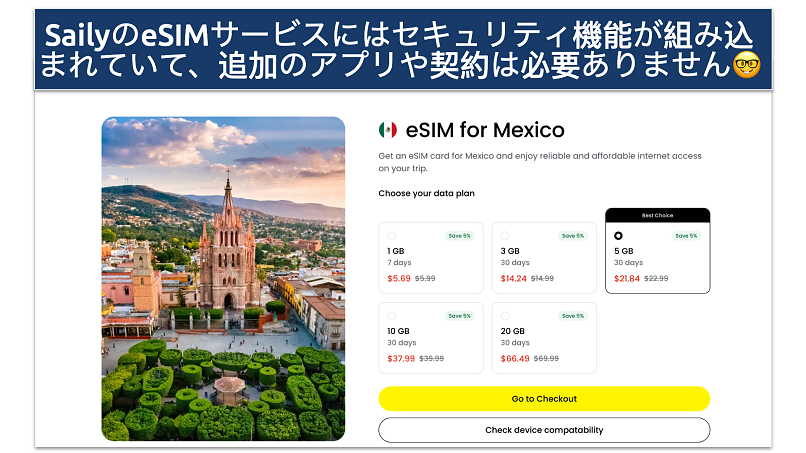
Task: Select the 5 GB Best Choice radio button
Action: [618, 235]
